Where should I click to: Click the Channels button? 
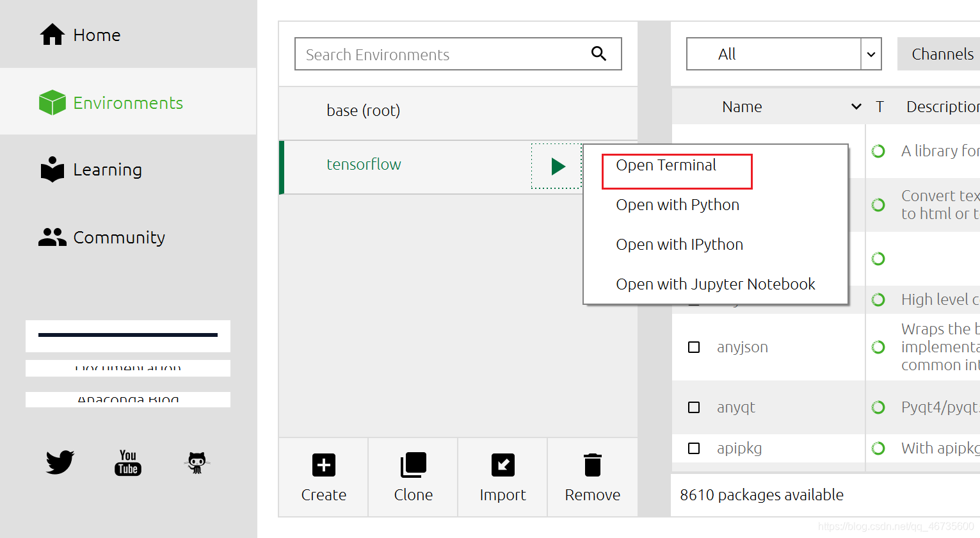[939, 54]
